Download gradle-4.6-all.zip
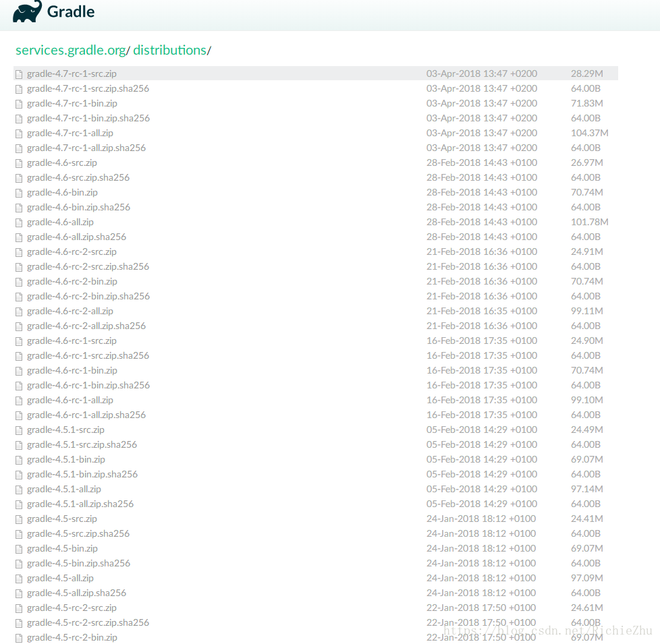The image size is (660, 644). (60, 222)
